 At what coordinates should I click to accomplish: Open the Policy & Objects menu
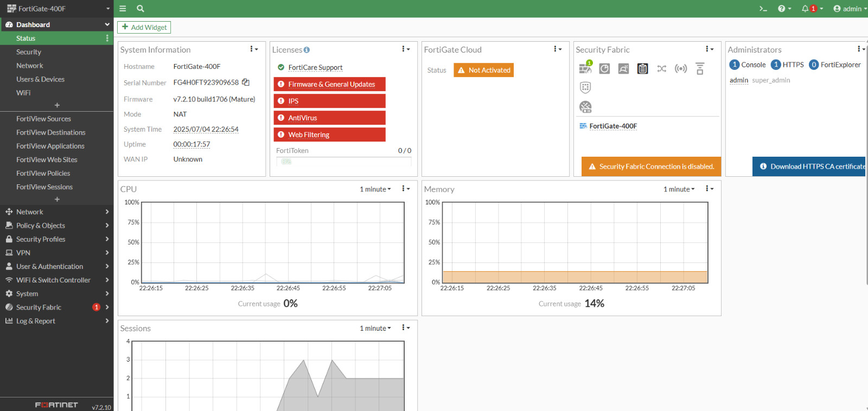[57, 226]
